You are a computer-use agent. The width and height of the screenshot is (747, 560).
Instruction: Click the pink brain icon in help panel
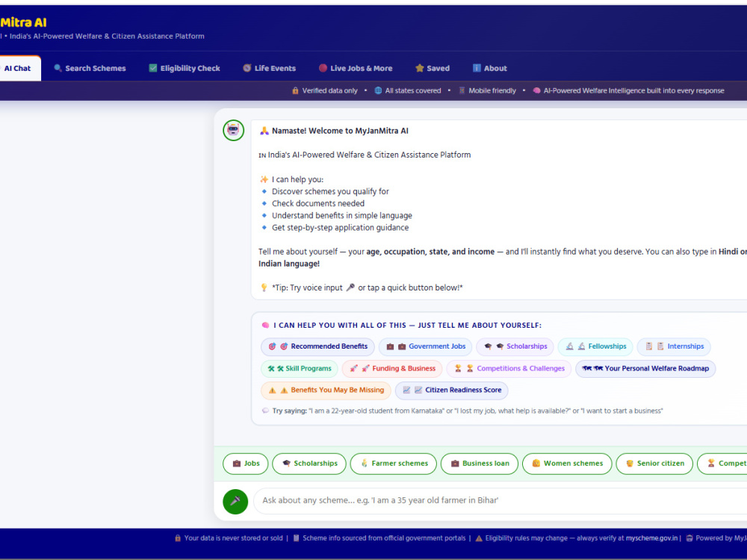[265, 326]
